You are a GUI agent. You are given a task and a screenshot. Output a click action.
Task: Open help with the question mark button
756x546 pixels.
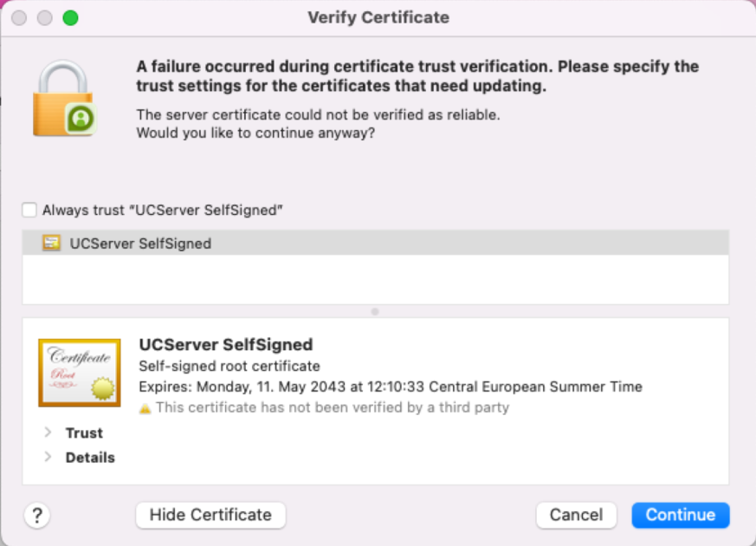click(36, 516)
